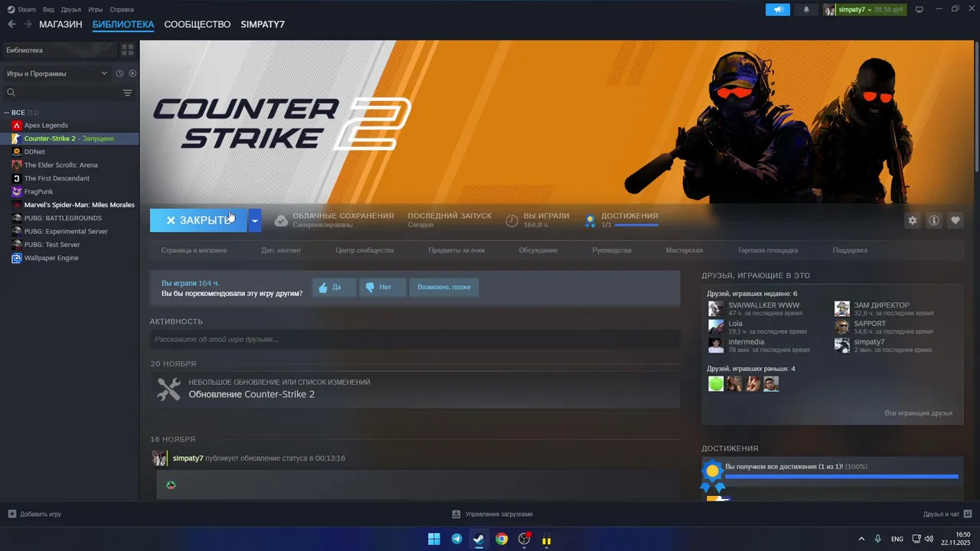980x551 pixels.
Task: Show game information icon
Action: click(x=934, y=220)
